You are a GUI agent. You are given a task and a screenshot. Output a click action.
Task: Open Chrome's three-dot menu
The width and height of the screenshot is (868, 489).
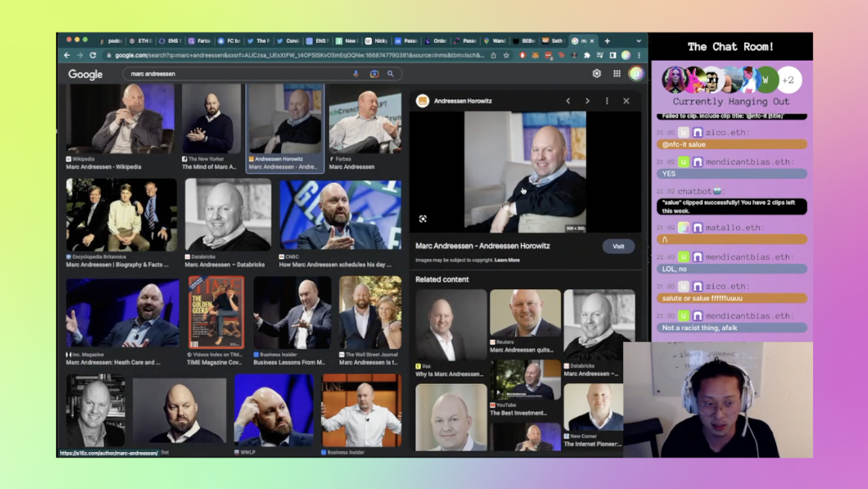click(639, 55)
